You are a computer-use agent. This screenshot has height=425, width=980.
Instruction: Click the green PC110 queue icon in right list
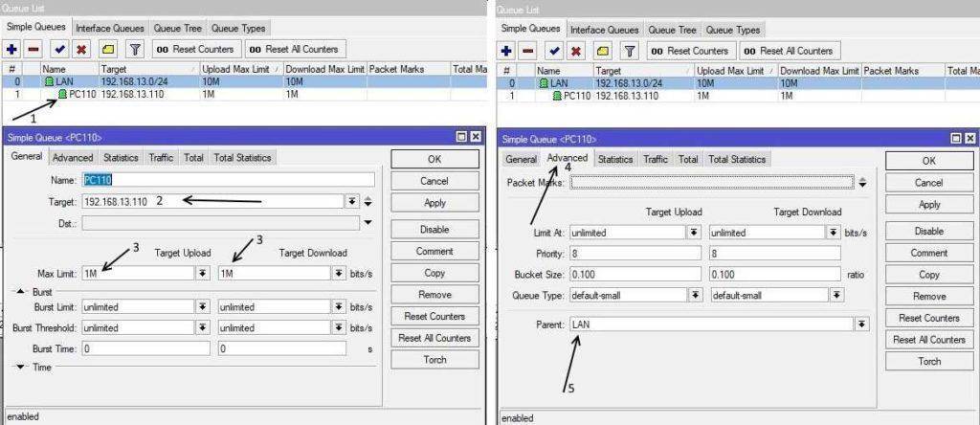(558, 96)
